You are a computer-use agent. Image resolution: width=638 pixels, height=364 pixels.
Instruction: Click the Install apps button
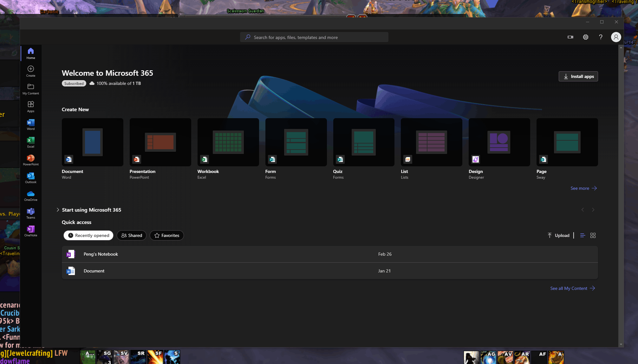pos(578,76)
